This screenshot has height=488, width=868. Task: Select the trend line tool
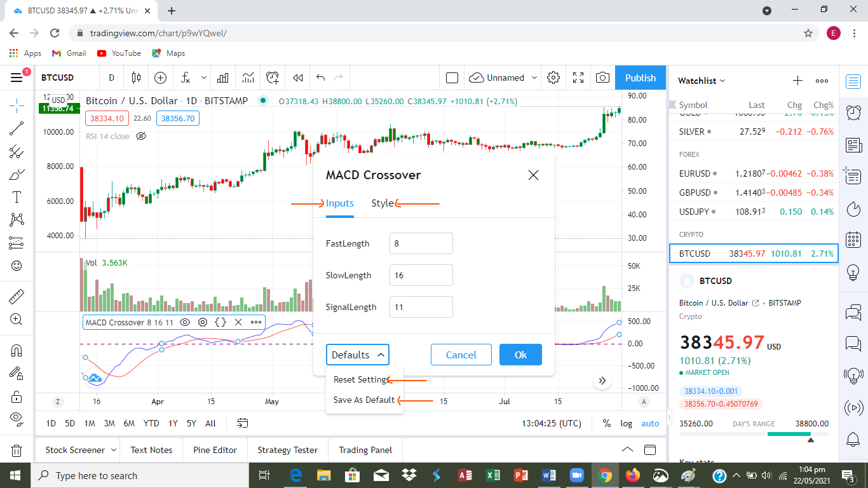pos(17,128)
